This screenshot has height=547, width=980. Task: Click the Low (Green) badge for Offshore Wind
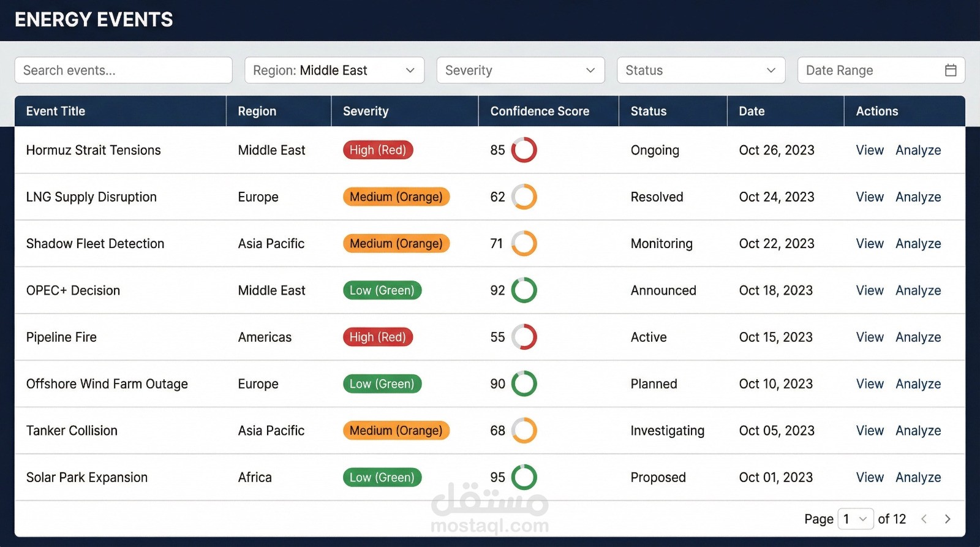pyautogui.click(x=382, y=384)
